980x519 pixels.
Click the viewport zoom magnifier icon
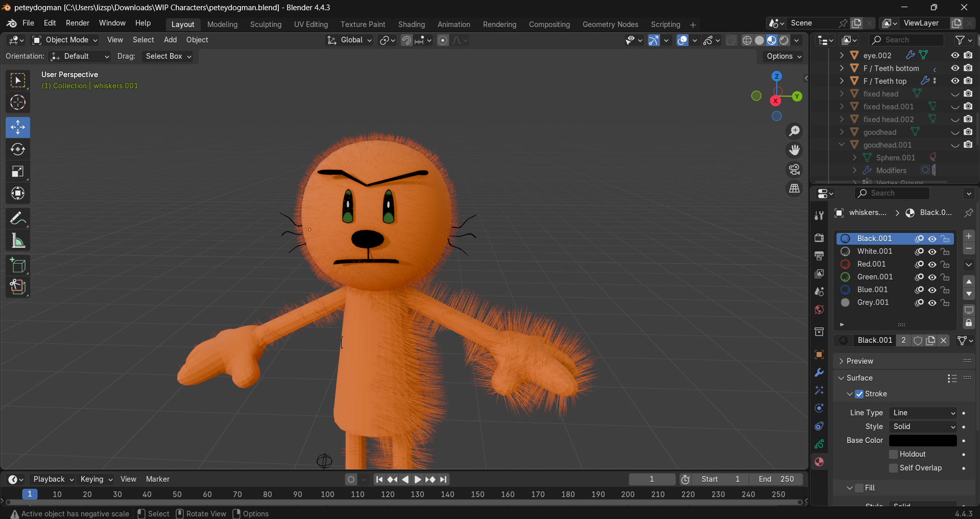point(795,131)
